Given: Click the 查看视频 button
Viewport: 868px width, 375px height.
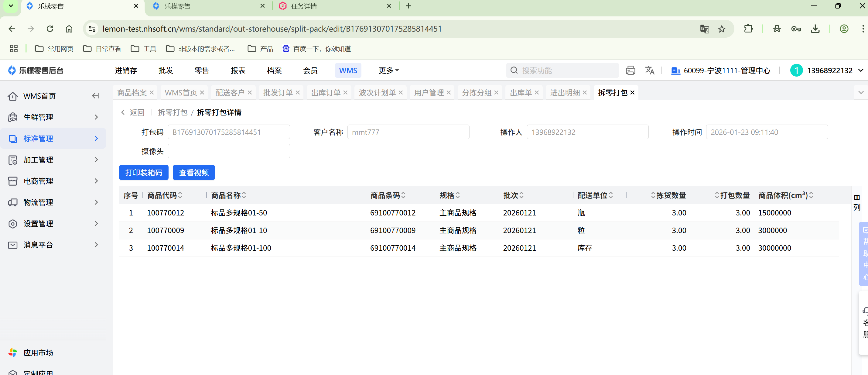Looking at the screenshot, I should point(194,173).
